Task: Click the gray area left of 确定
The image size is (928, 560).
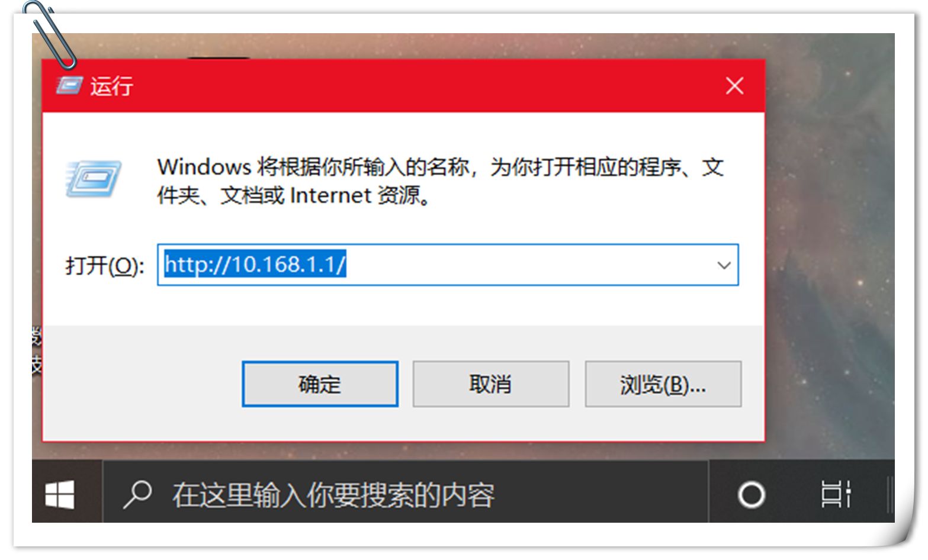Action: tap(142, 384)
